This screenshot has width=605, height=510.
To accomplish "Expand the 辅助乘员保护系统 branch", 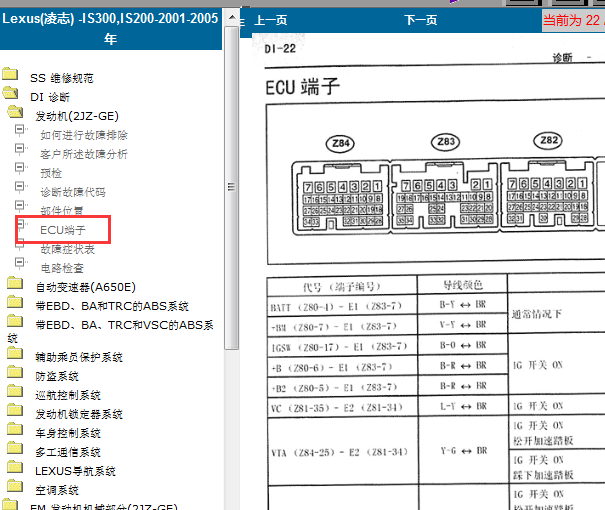I will tap(79, 357).
